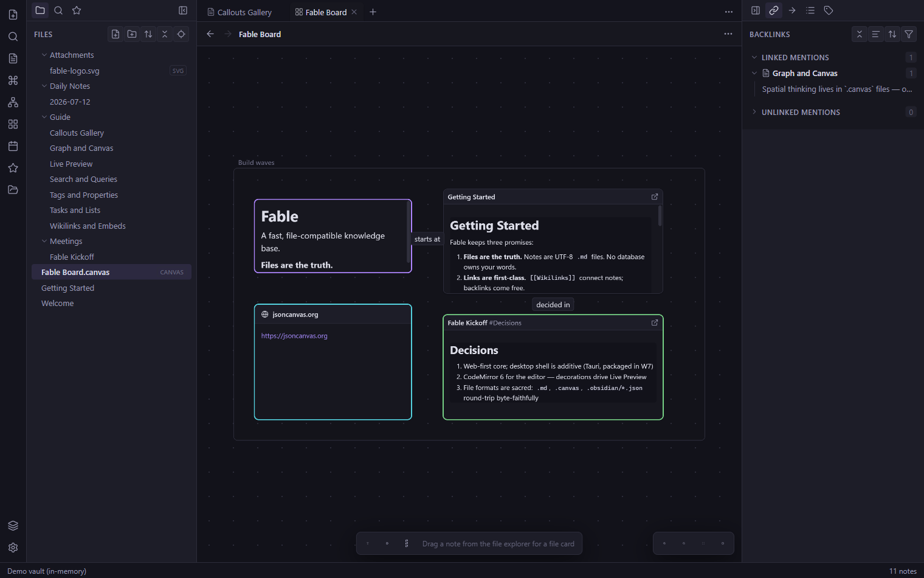Click the star icon in the left ribbon
The width and height of the screenshot is (924, 578).
pos(13,168)
